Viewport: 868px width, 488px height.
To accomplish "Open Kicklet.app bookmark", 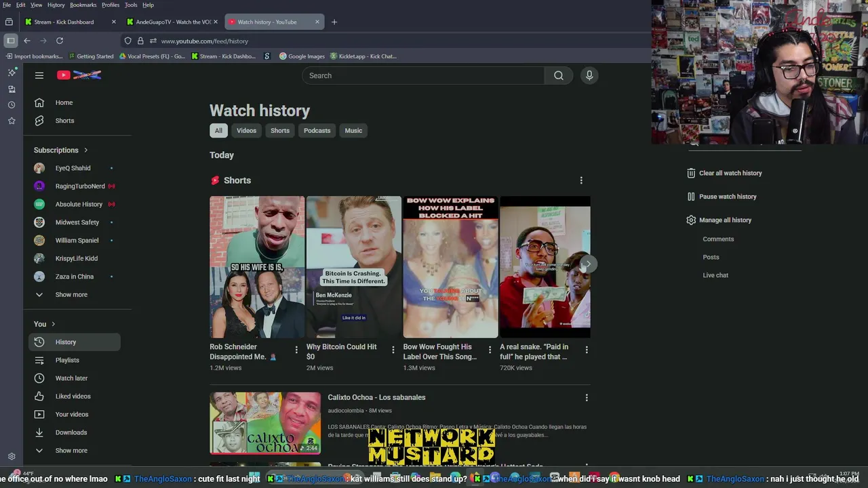I will (x=363, y=56).
